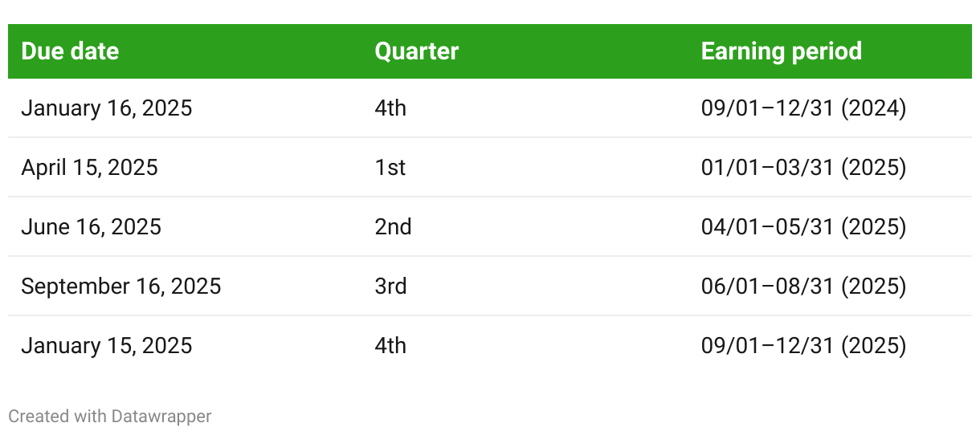
Task: Open the Created with Datawrapper link
Action: pos(110,417)
